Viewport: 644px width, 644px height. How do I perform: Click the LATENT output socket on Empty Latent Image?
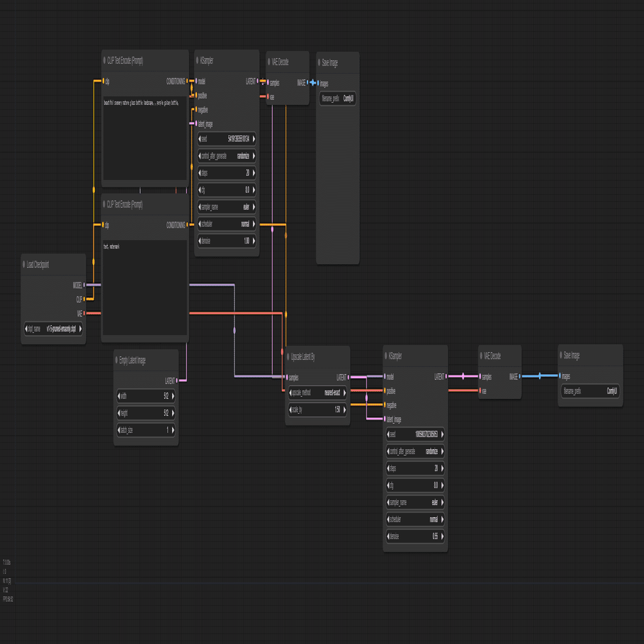tap(177, 380)
